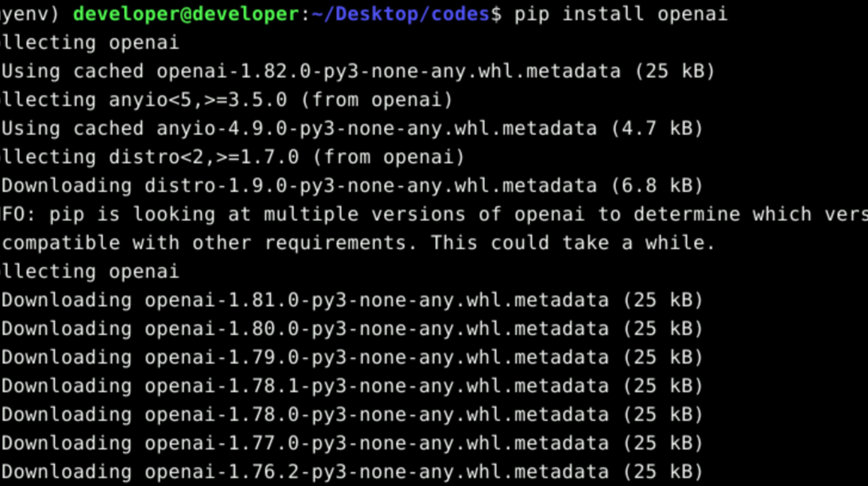
Task: Select the "Downloading openai-1.81.0" line
Action: click(352, 300)
